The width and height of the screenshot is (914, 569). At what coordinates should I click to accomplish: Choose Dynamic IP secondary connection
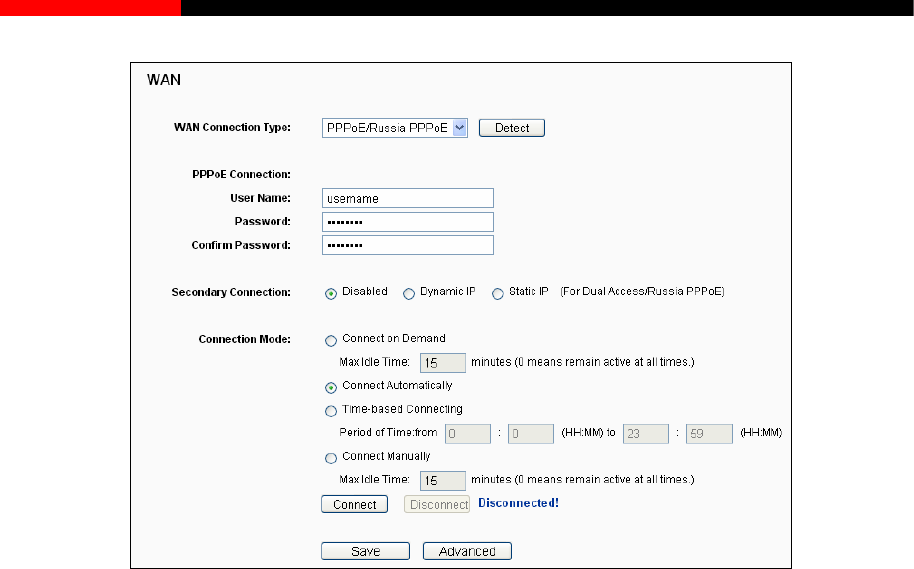(409, 294)
